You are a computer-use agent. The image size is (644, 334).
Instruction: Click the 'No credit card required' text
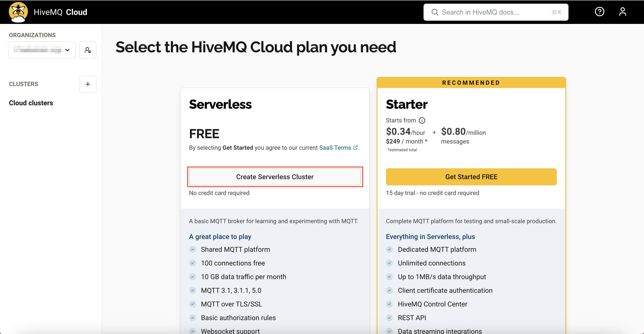tap(219, 193)
